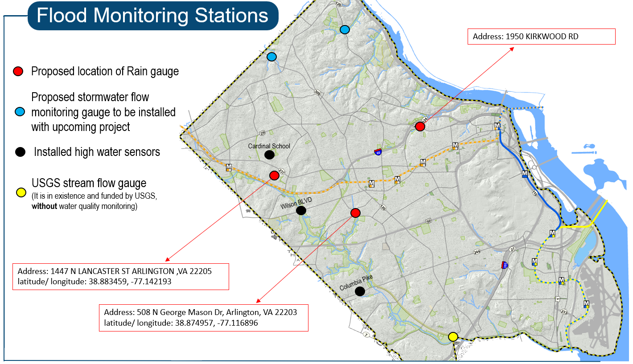Click the Route 27 road shield
The width and height of the screenshot is (633, 364).
coord(512,249)
